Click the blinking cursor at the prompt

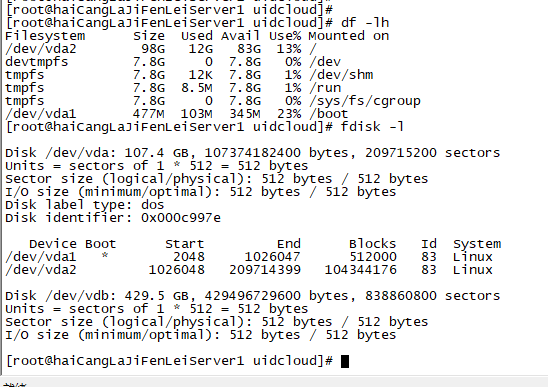tap(345, 361)
